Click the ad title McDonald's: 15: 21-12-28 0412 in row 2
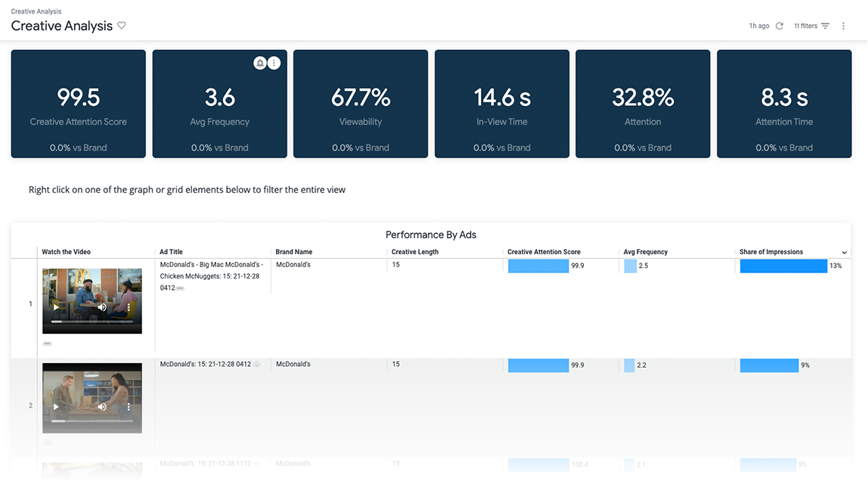Screen dimensions: 868x482 coord(206,364)
